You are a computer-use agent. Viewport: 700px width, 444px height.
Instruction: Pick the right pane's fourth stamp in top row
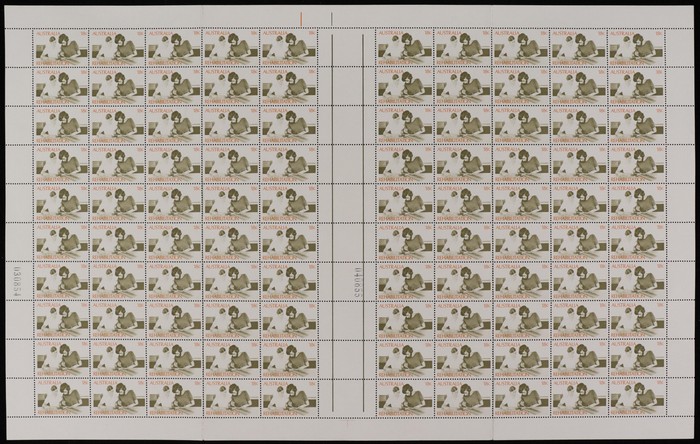[580, 47]
